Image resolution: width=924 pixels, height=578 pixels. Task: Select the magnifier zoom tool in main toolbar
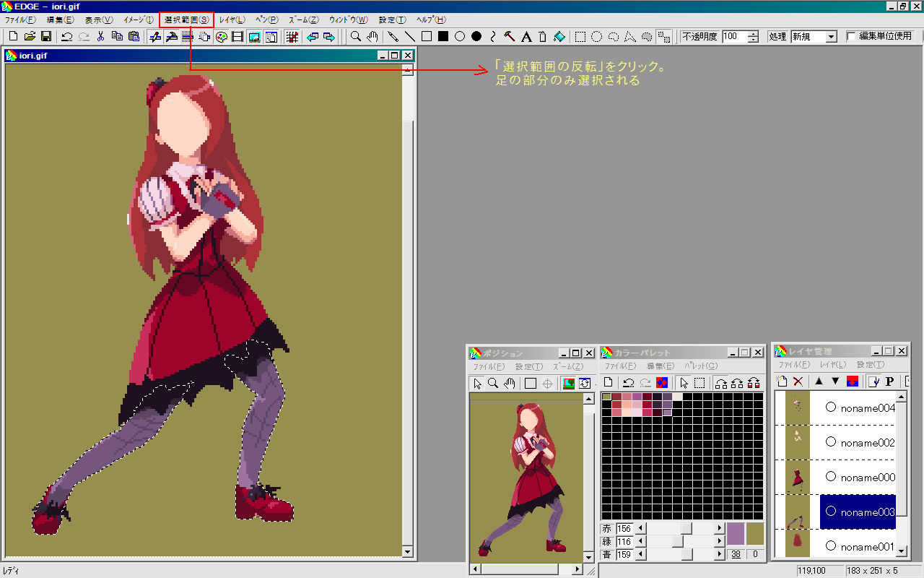pyautogui.click(x=356, y=36)
